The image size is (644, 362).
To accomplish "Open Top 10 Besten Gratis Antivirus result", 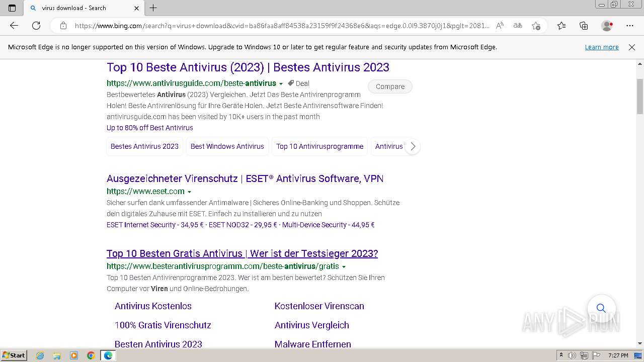I will (242, 253).
